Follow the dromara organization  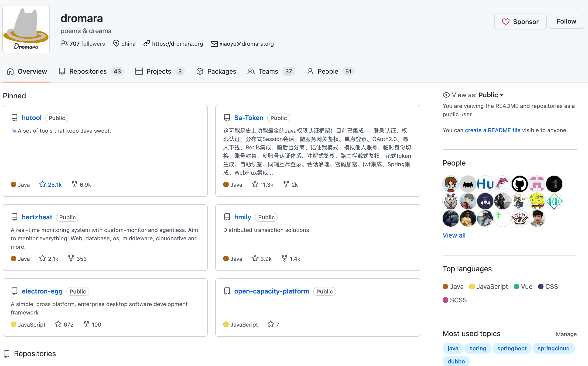pyautogui.click(x=566, y=21)
